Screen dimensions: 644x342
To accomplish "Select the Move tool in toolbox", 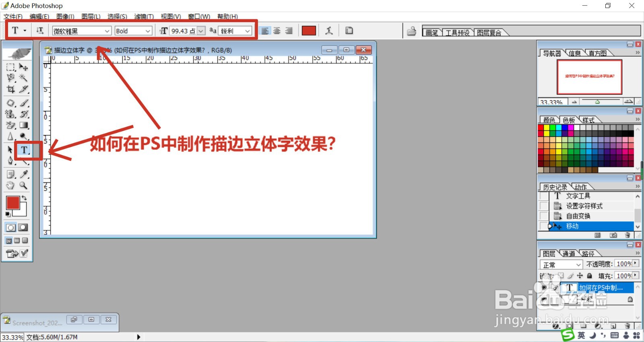I will tap(24, 67).
